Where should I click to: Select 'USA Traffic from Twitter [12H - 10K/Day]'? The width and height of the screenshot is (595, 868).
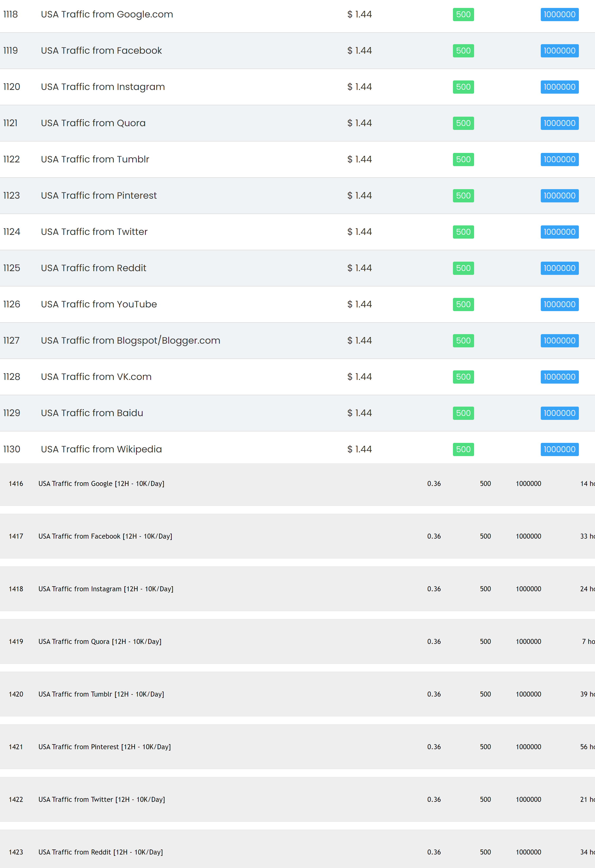[102, 800]
